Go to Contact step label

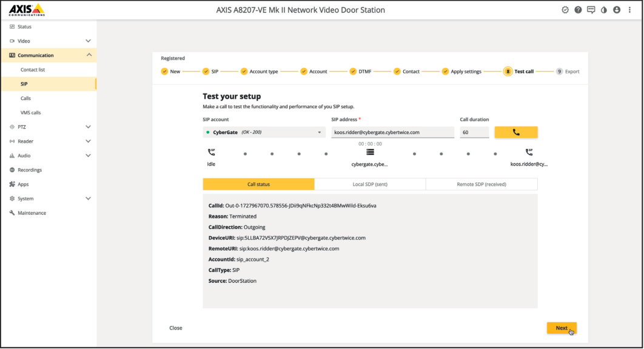pos(411,72)
